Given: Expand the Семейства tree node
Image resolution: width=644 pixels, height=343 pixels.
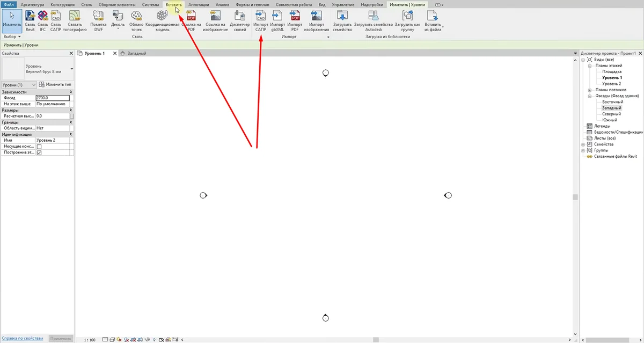Looking at the screenshot, I should (x=583, y=144).
